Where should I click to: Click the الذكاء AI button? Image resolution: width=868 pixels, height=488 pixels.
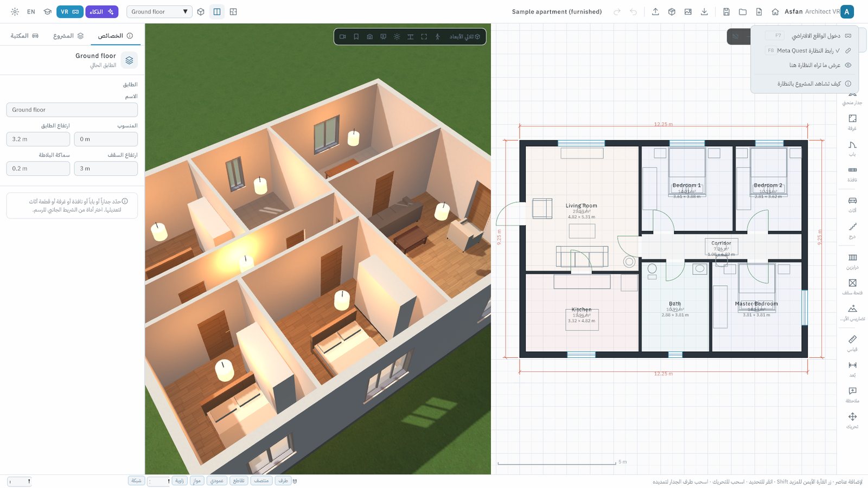pyautogui.click(x=102, y=11)
